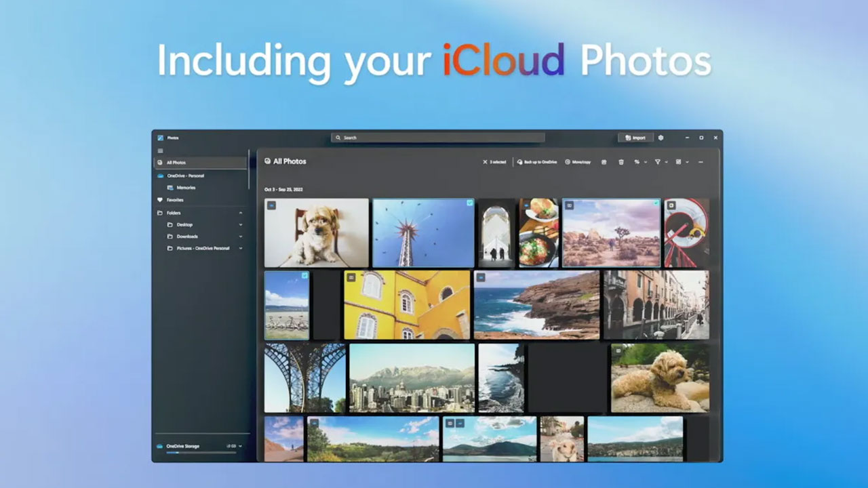The height and width of the screenshot is (488, 868).
Task: Open the hamburger navigation menu
Action: (x=161, y=150)
